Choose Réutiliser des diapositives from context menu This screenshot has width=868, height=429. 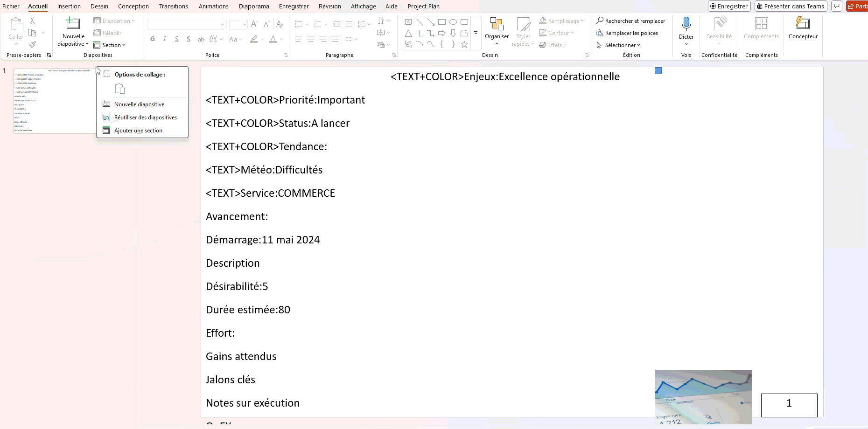pos(145,118)
